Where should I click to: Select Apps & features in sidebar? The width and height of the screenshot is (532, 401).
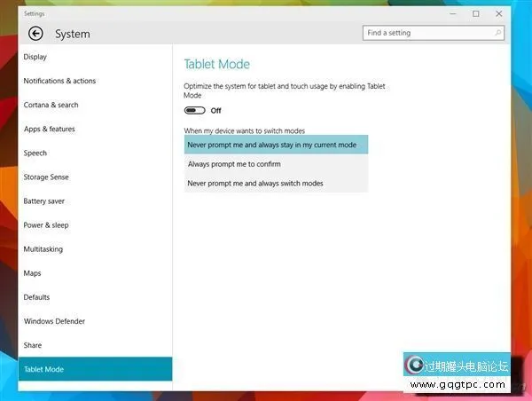[49, 129]
